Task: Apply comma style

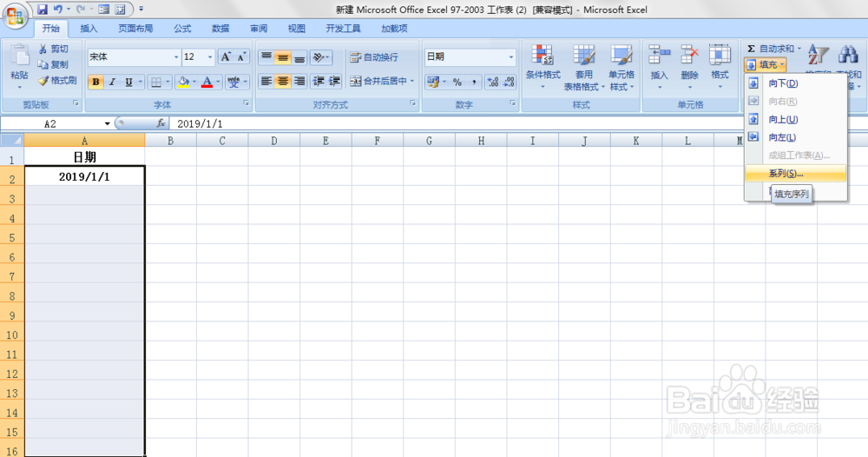Action: pyautogui.click(x=474, y=82)
